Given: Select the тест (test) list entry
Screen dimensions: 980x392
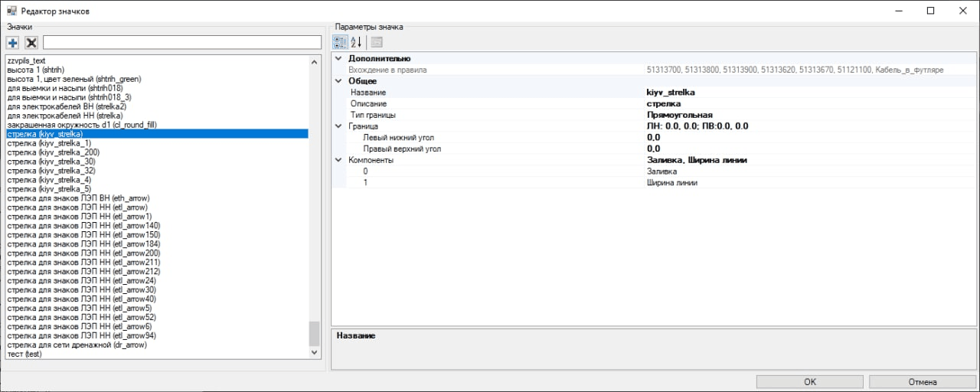Looking at the screenshot, I should point(24,354).
